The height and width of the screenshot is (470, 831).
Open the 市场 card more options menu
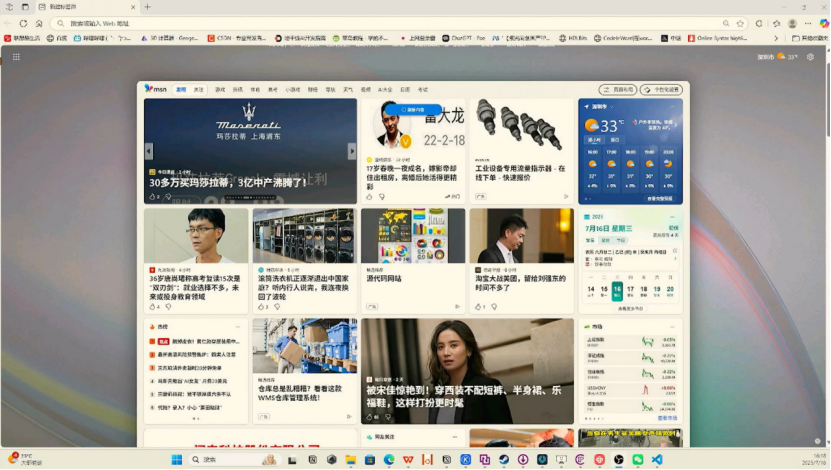tap(673, 326)
